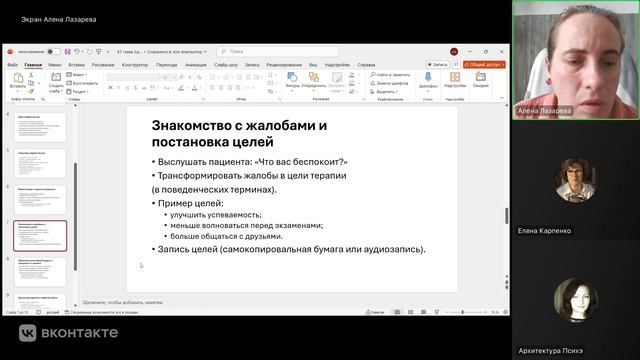Switch to the Вставка tab
This screenshot has height=360, width=640.
coord(76,65)
